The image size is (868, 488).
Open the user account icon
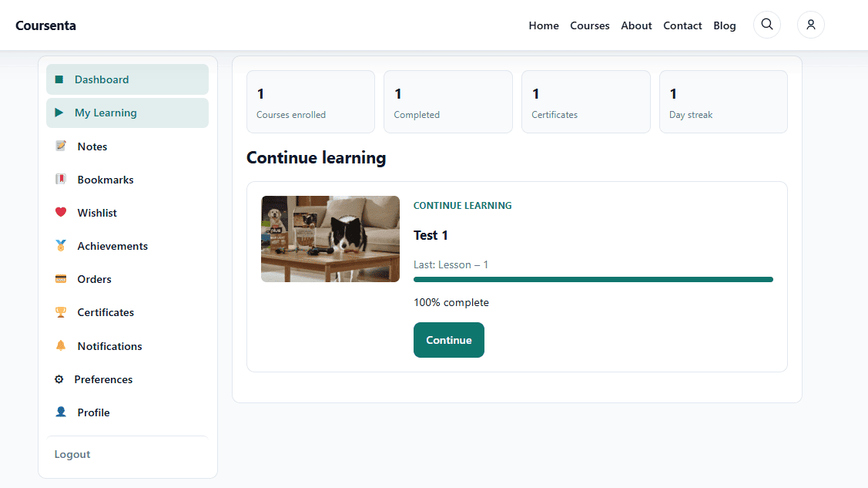(810, 25)
